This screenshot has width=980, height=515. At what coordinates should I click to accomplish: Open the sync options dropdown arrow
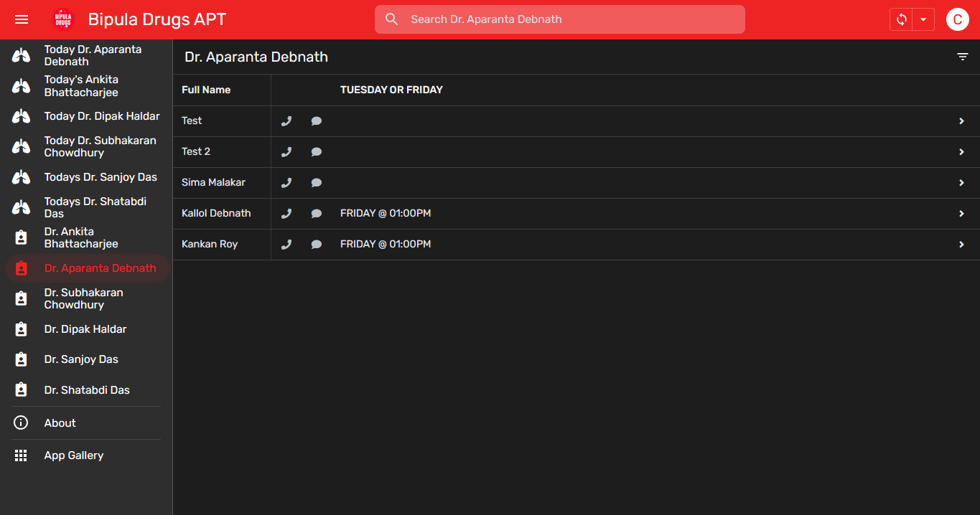(x=923, y=19)
